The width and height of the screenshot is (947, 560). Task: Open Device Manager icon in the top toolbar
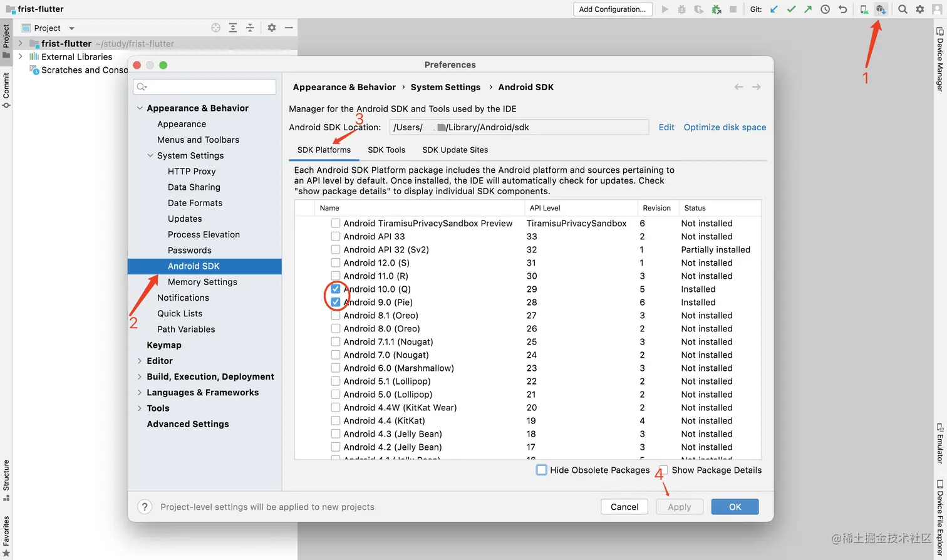[864, 9]
